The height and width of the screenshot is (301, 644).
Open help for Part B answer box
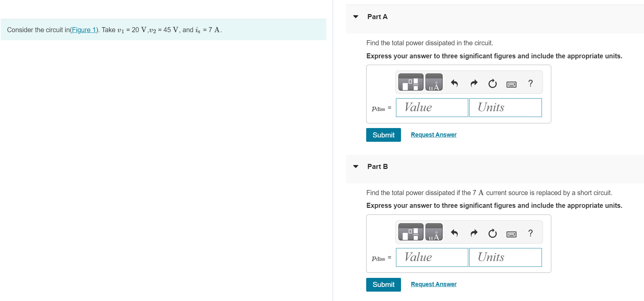(x=530, y=233)
